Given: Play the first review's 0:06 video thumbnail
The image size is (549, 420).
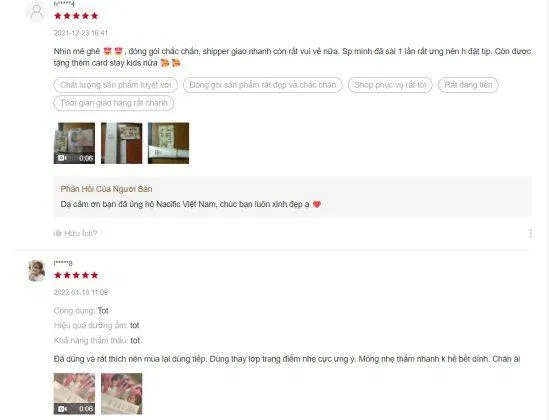Looking at the screenshot, I should [74, 143].
